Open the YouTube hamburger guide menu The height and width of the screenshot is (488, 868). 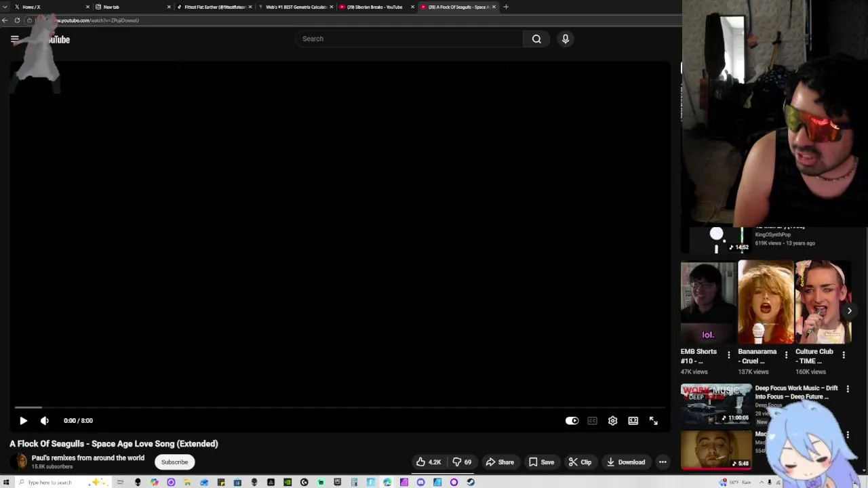pos(14,39)
